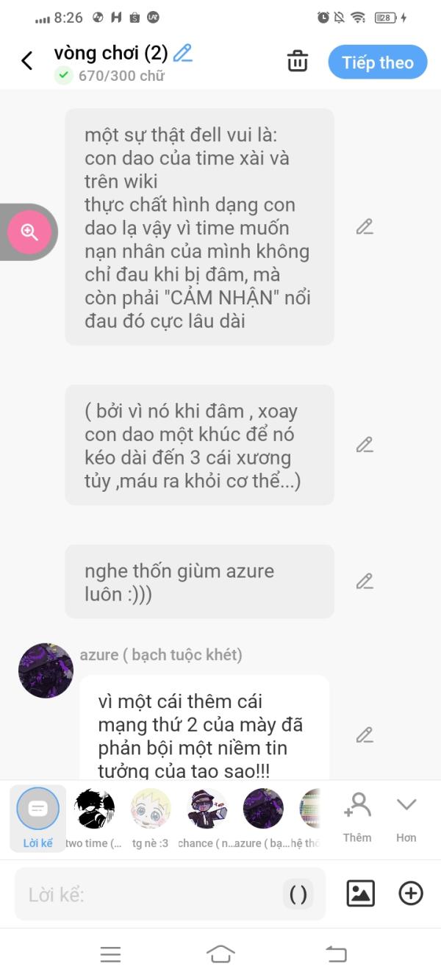Tap the trash delete icon

pos(298,61)
